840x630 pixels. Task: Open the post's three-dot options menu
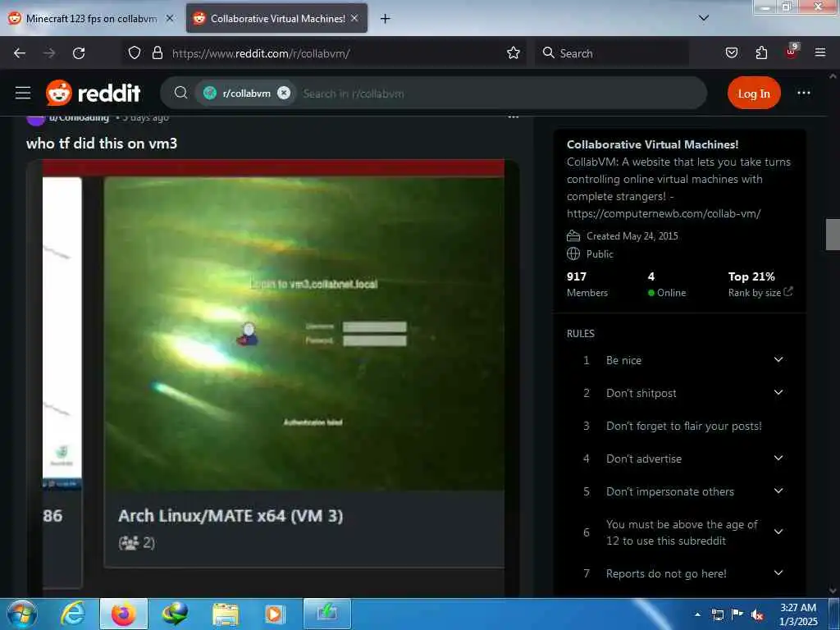514,116
